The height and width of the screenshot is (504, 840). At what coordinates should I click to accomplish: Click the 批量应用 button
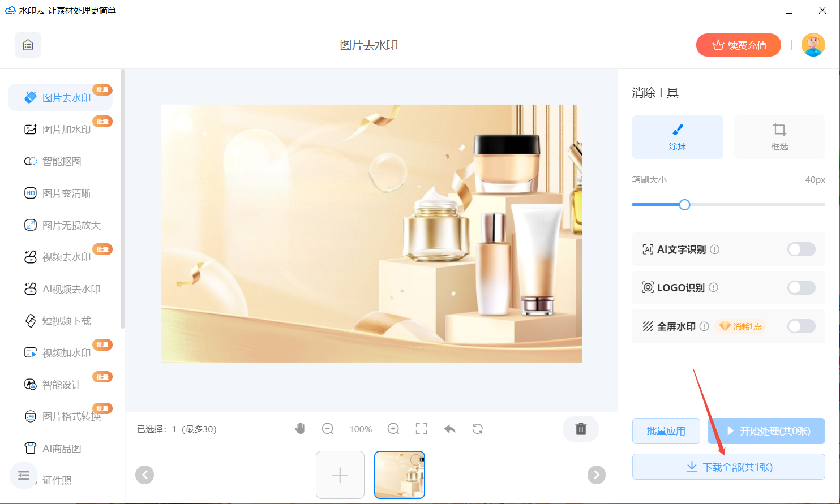click(666, 431)
